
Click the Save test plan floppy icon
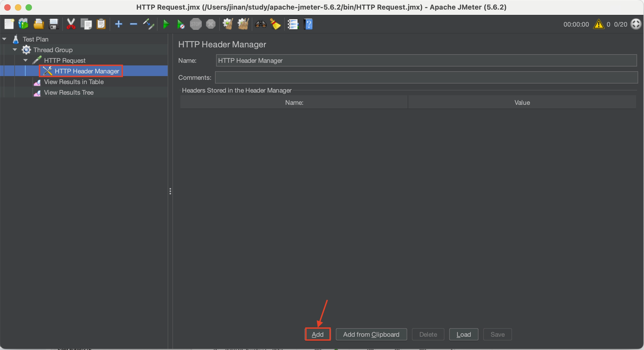pos(54,24)
